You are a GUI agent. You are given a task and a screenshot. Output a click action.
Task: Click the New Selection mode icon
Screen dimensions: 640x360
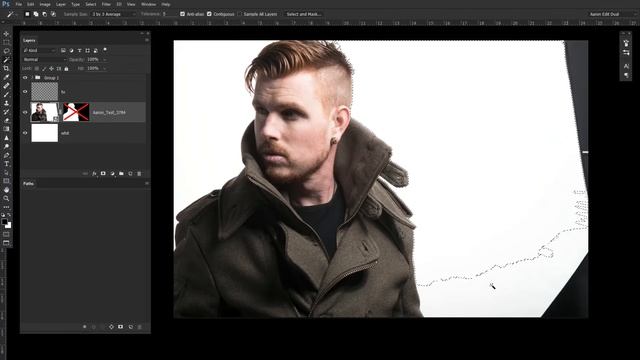click(x=27, y=14)
